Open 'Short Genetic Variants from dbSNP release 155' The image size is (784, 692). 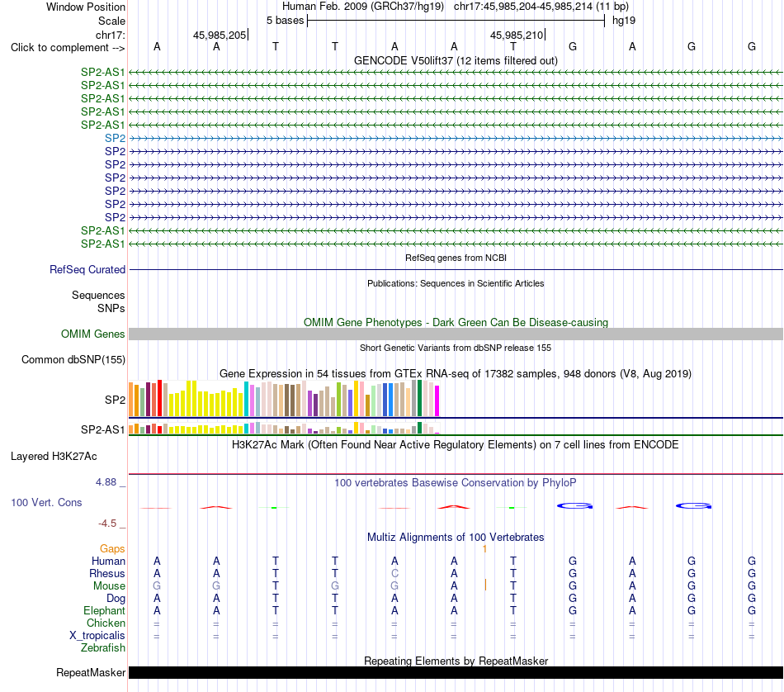tap(456, 348)
